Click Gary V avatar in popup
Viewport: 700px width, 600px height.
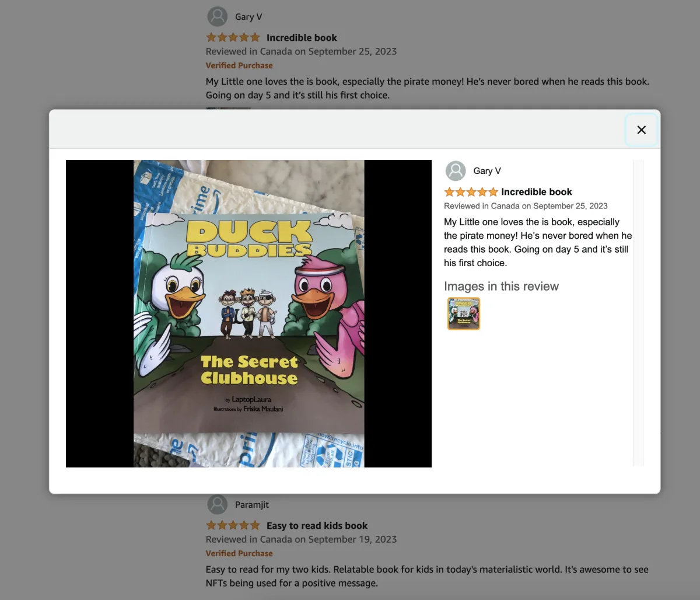456,171
